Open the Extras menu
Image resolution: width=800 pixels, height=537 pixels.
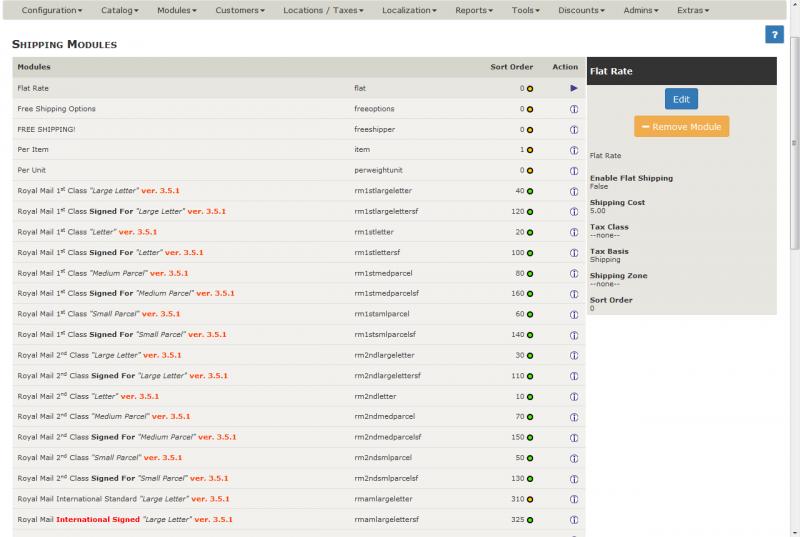pos(693,10)
